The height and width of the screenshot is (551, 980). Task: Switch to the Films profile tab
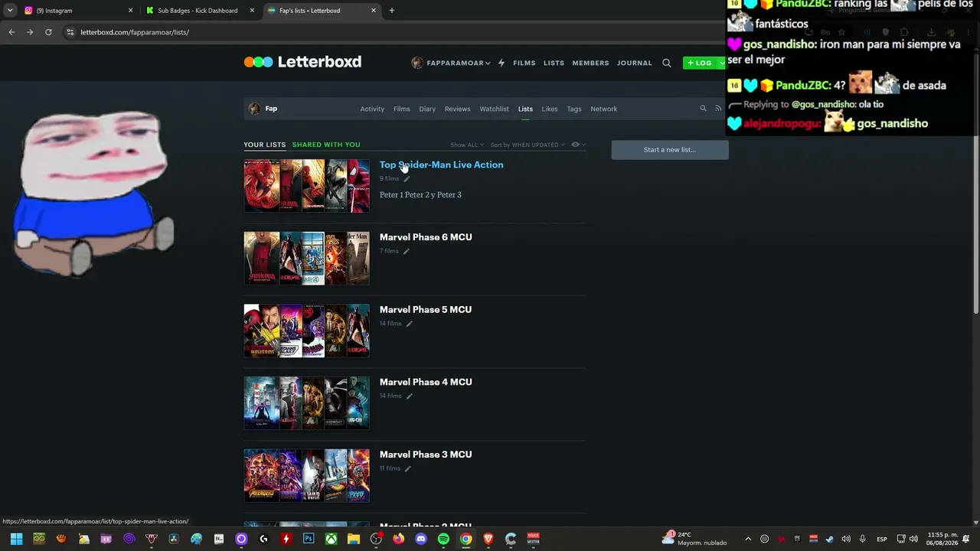coord(402,109)
